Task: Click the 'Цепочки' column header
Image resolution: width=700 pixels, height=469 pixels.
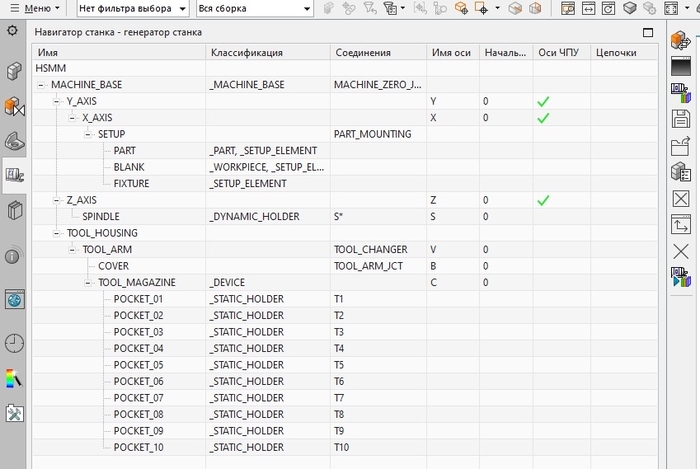Action: [624, 52]
